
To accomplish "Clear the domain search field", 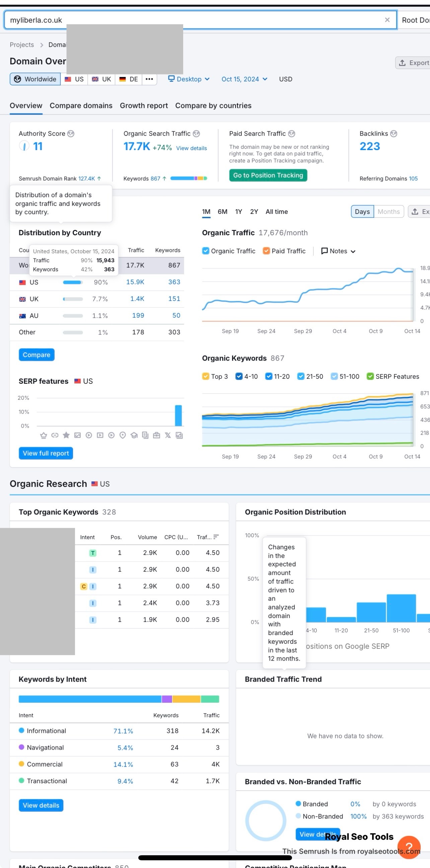I will pos(387,20).
